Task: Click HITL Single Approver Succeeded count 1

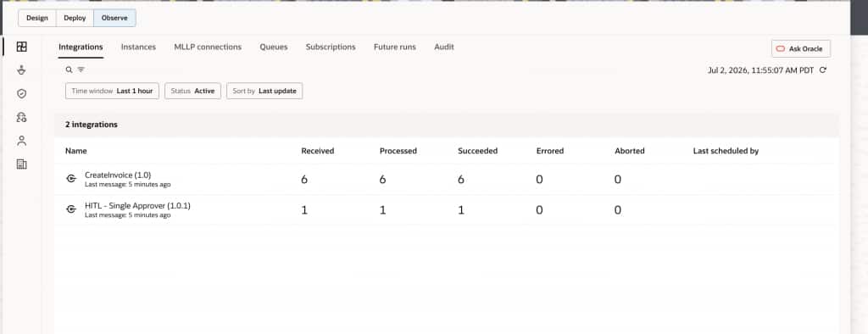Action: [460, 210]
